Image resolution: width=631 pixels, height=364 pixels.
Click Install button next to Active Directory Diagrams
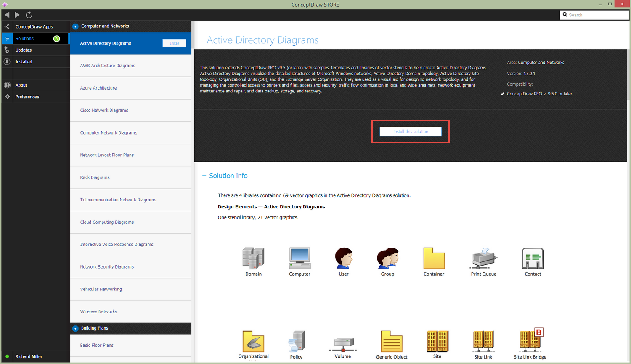click(174, 43)
